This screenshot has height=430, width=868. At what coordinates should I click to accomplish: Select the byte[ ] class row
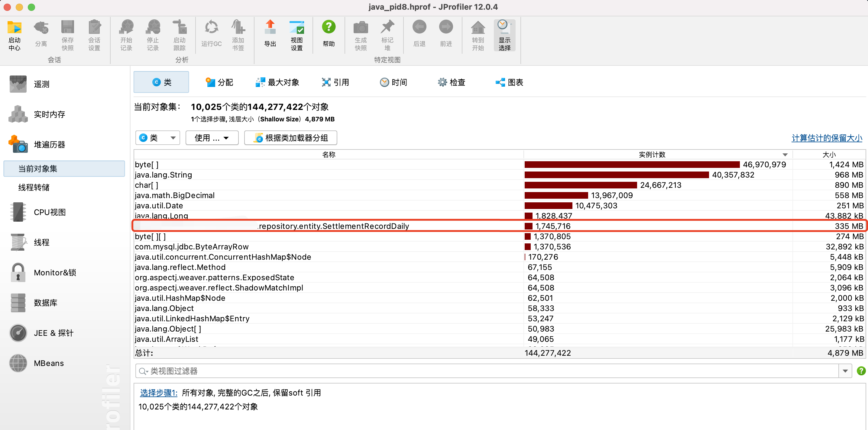(x=499, y=165)
